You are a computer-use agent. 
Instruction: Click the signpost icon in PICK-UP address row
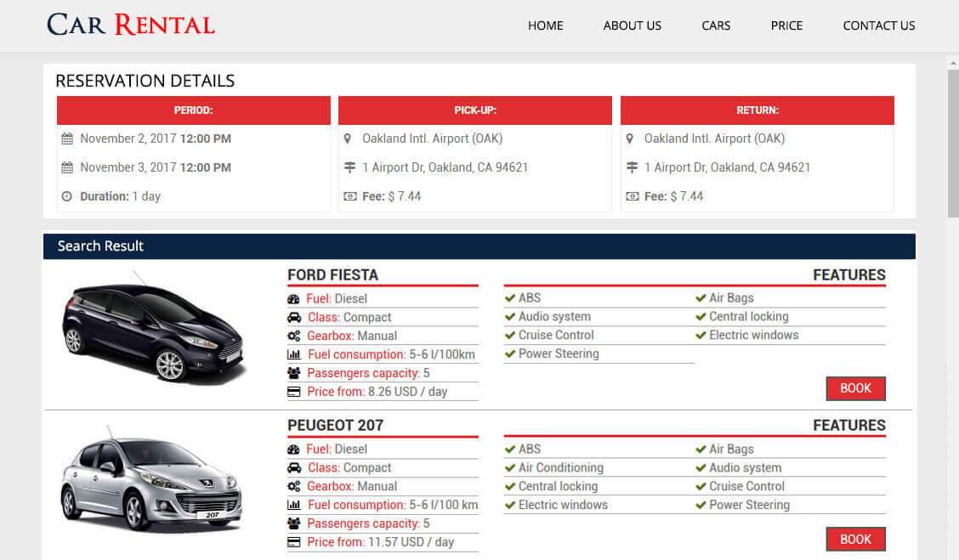[x=349, y=167]
